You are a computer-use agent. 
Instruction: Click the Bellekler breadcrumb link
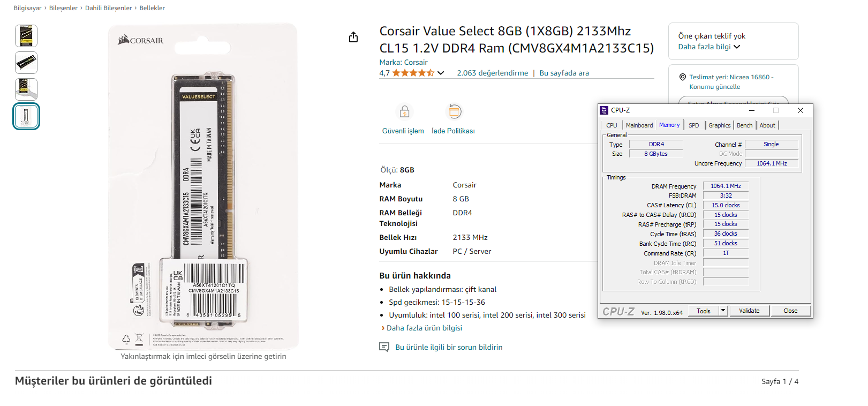(152, 8)
